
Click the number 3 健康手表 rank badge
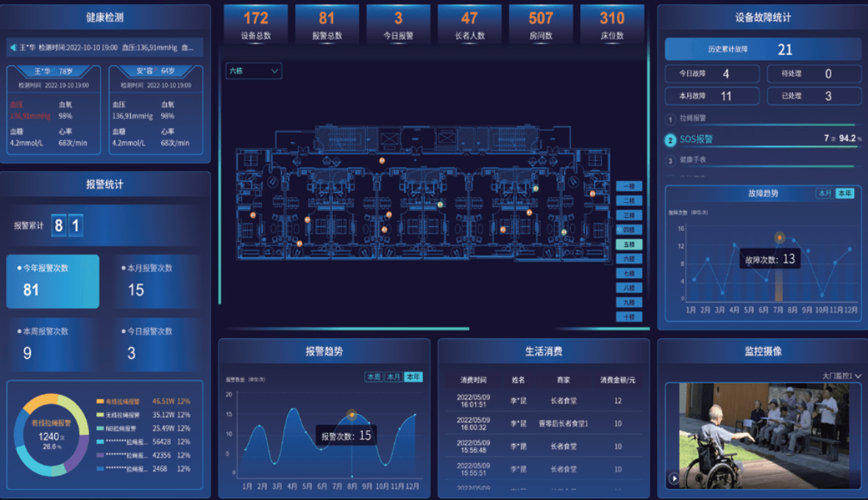(x=670, y=160)
